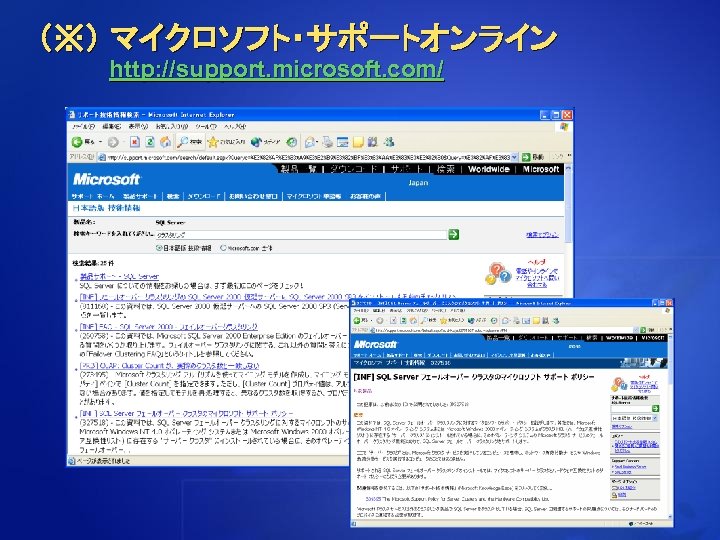The height and width of the screenshot is (540, 720).
Task: Click Messenger icon in larger IE window
Action: (x=389, y=142)
